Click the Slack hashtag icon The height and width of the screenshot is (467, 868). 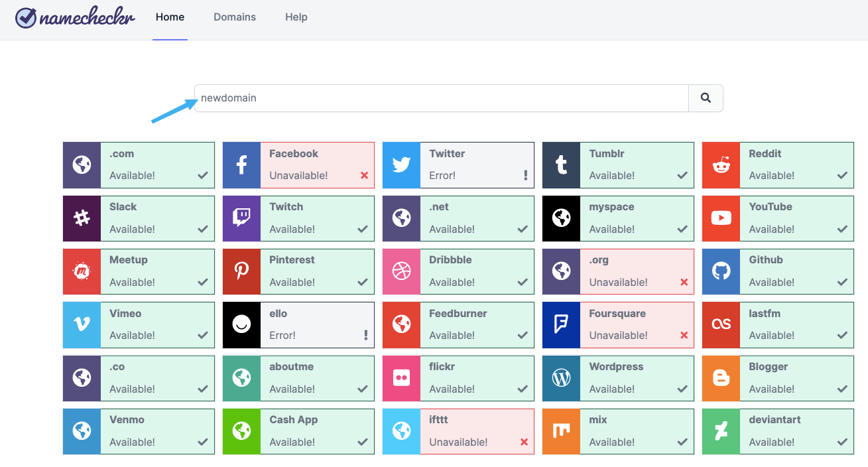pyautogui.click(x=82, y=218)
